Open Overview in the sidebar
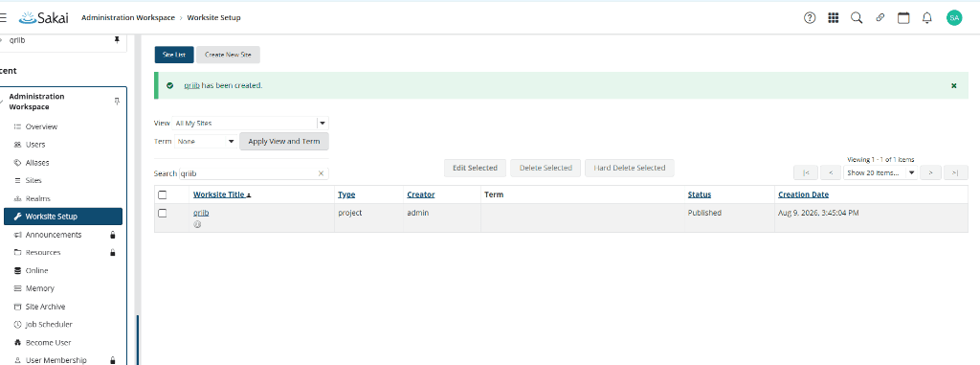This screenshot has height=365, width=980. coord(41,126)
